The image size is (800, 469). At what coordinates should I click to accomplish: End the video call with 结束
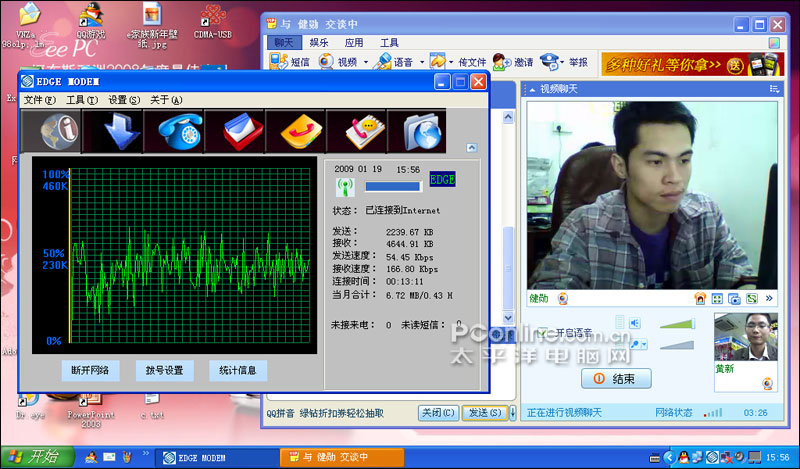tap(616, 379)
